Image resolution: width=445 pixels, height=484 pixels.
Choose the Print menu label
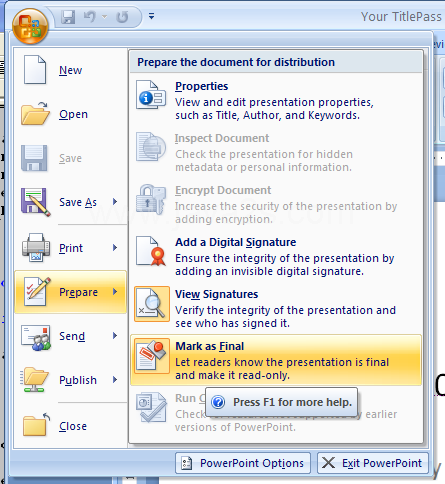click(71, 248)
